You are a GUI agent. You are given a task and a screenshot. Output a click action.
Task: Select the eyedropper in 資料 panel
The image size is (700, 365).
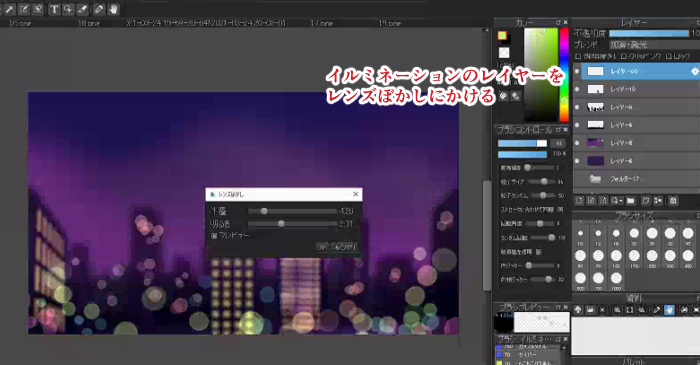coord(656,310)
